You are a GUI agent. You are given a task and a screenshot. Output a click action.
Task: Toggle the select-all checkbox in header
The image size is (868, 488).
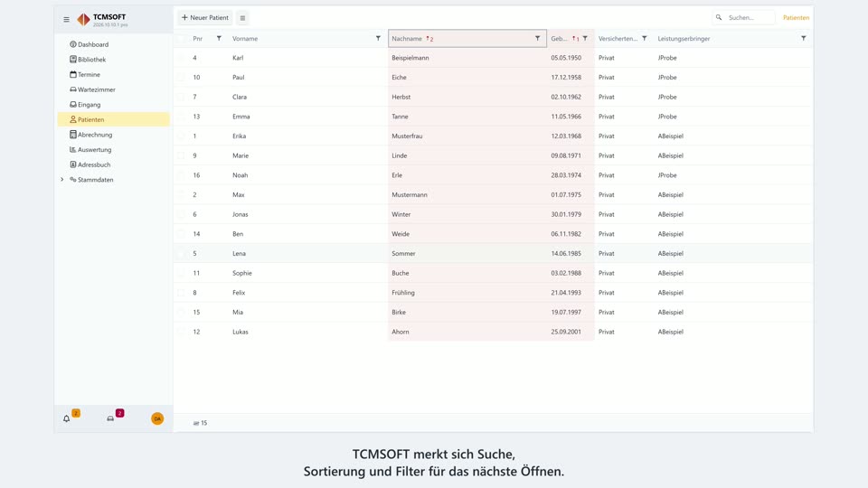click(181, 39)
